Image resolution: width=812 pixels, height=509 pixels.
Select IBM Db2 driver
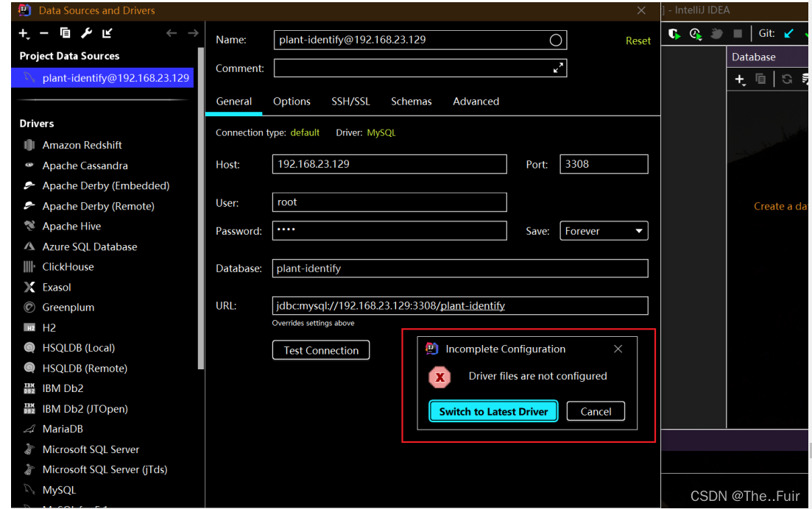(63, 388)
